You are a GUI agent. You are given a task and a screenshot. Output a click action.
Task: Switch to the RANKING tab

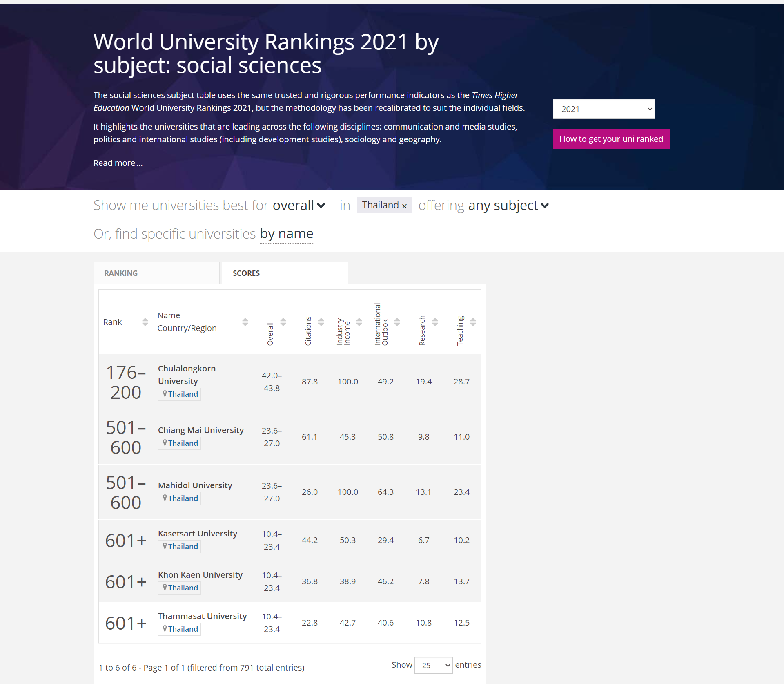(156, 273)
